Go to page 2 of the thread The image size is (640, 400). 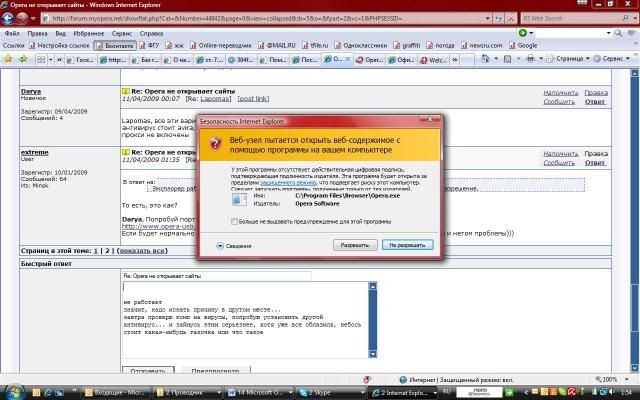[107, 251]
